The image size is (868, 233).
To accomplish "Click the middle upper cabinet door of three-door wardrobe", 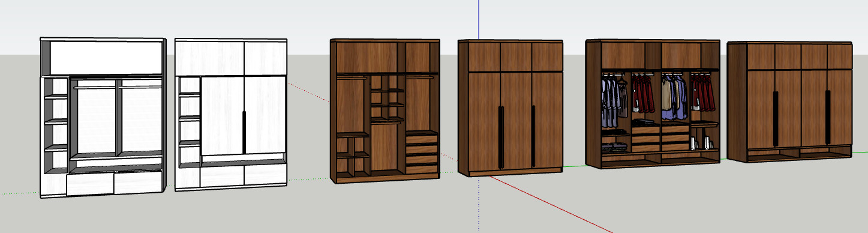I will [516, 57].
